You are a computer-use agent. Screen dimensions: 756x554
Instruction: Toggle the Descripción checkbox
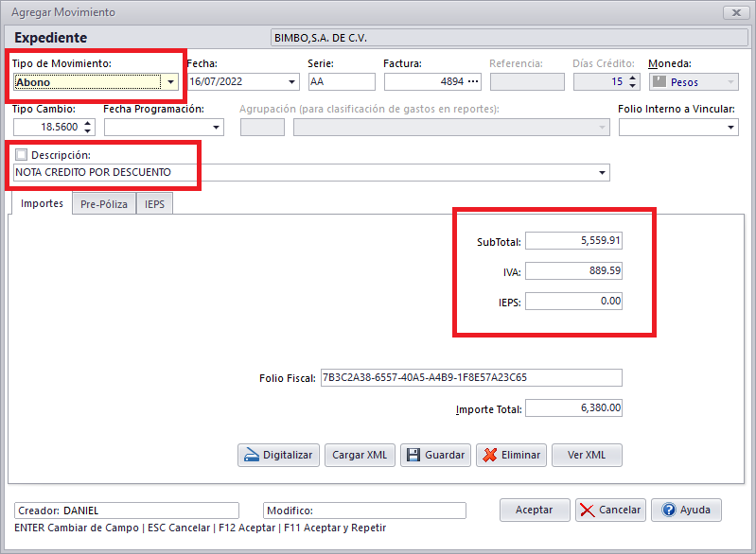pyautogui.click(x=22, y=155)
